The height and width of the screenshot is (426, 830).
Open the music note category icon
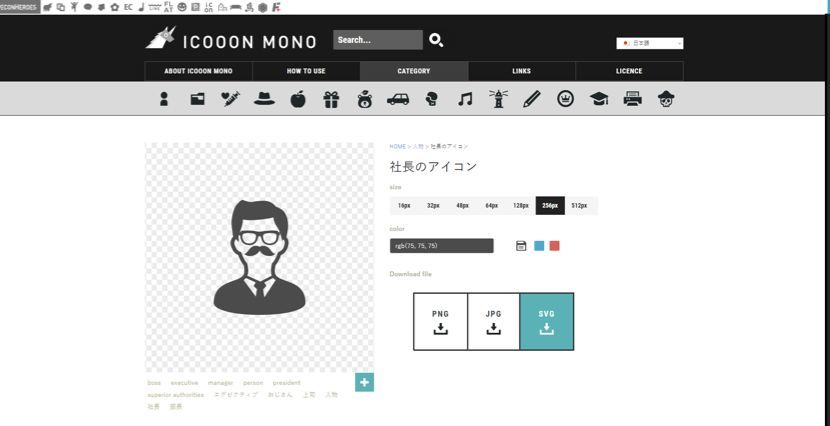pos(465,99)
